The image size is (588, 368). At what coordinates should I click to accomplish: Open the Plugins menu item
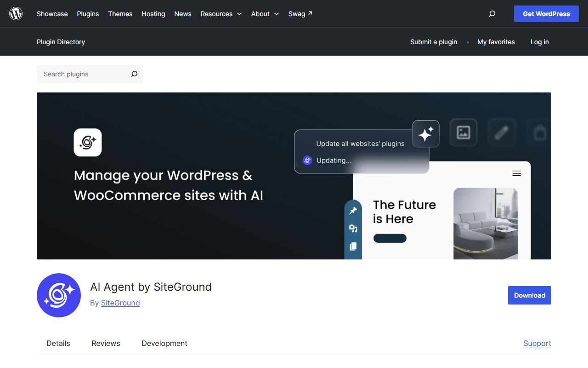[88, 14]
